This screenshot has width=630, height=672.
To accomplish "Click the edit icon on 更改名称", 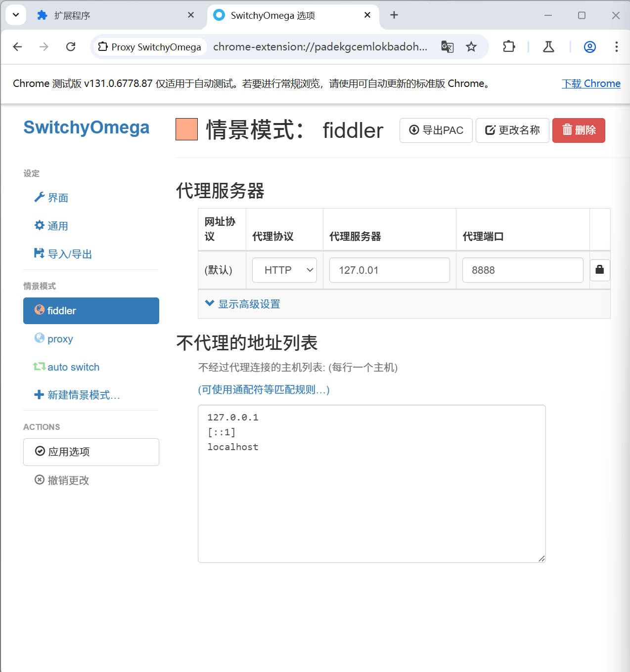I will [490, 130].
